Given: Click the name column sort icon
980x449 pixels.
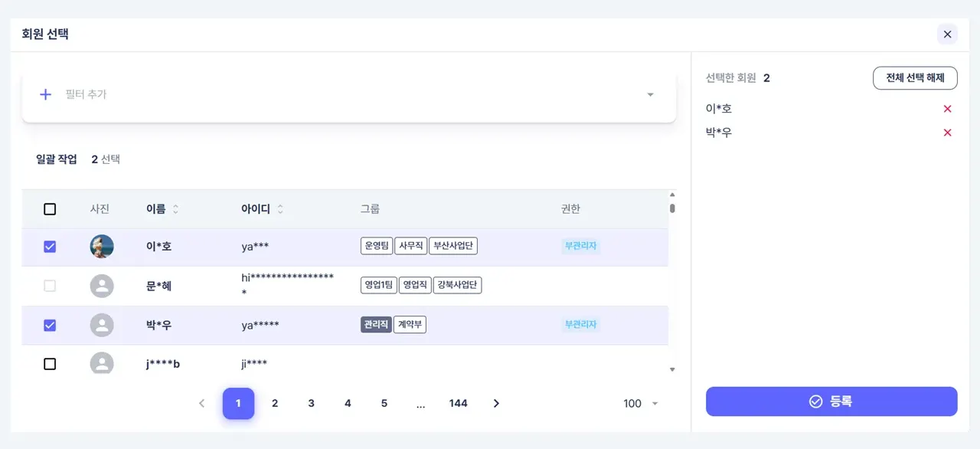Looking at the screenshot, I should [x=175, y=209].
